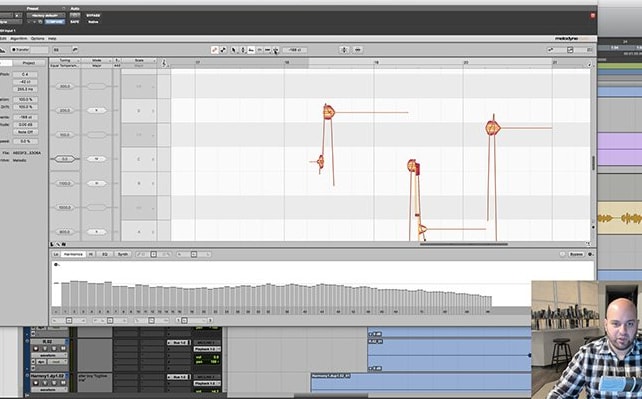The width and height of the screenshot is (642, 399).
Task: Open the Options menu in Melodyne
Action: pos(37,38)
